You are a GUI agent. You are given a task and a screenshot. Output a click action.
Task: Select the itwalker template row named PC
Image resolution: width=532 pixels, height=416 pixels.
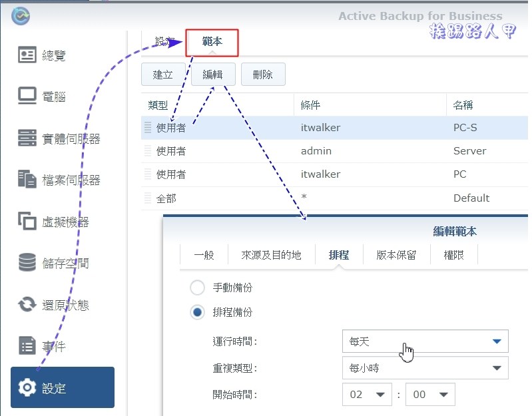[334, 174]
